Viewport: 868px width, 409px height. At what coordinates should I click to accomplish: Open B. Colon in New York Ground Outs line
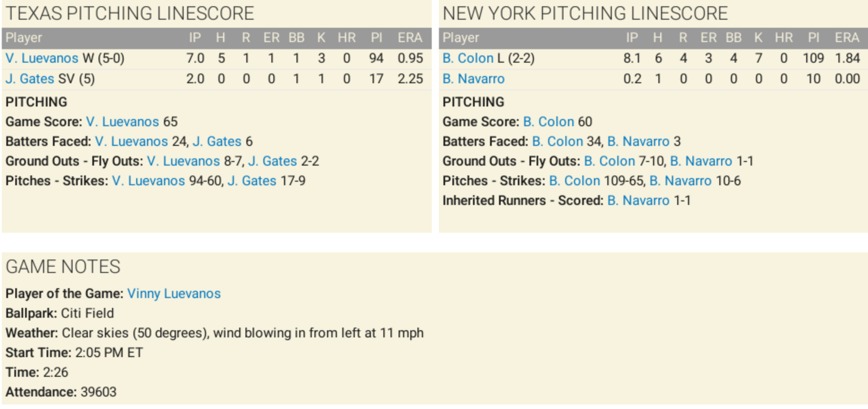tap(609, 161)
